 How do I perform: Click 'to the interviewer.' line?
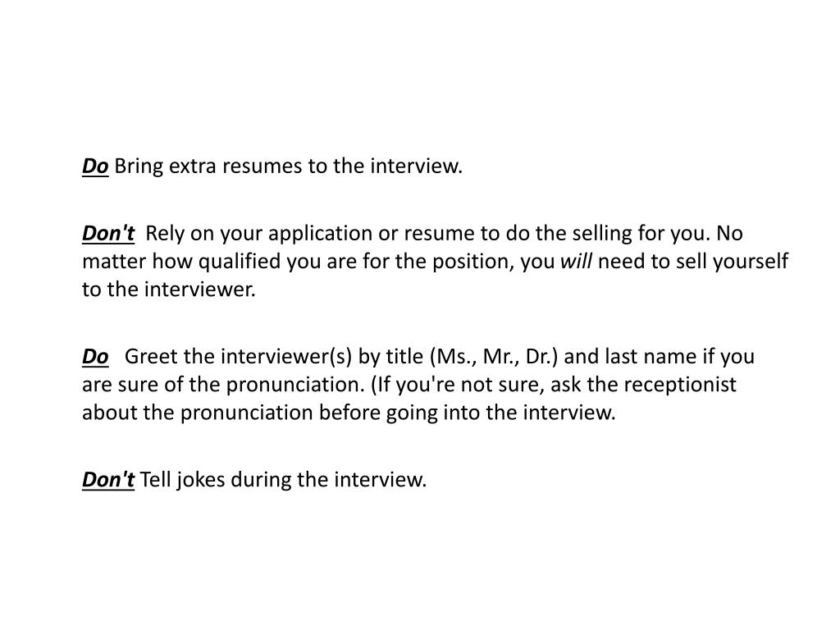169,290
